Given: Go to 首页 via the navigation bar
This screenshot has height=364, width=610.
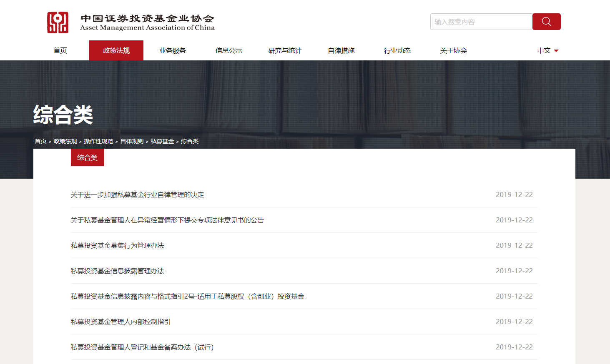Looking at the screenshot, I should click(x=60, y=50).
